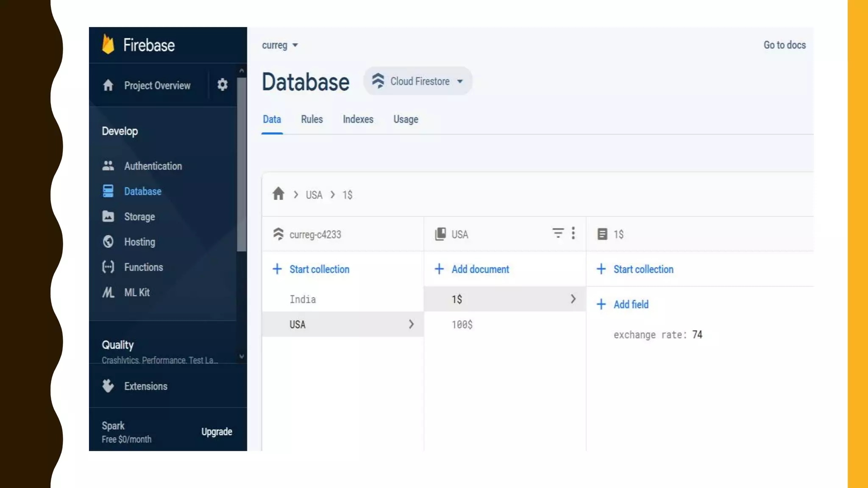Open Authentication in the sidebar
868x488 pixels.
point(153,166)
